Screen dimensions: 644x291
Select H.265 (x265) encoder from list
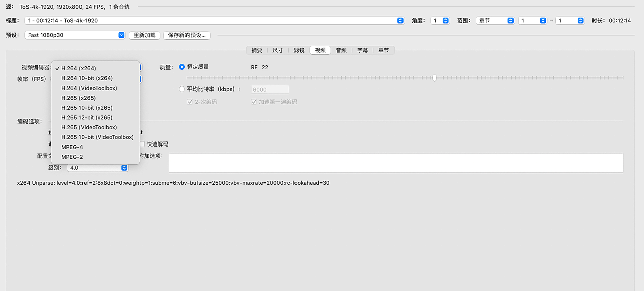pos(78,98)
